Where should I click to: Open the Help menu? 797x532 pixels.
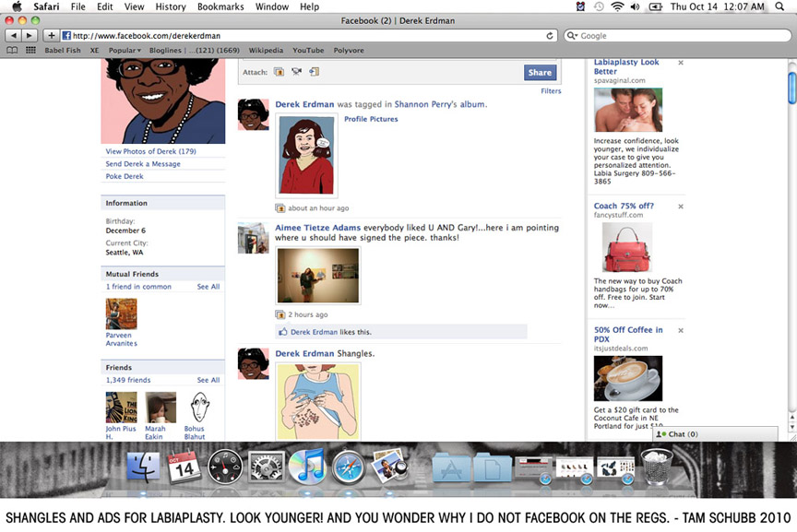coord(309,6)
